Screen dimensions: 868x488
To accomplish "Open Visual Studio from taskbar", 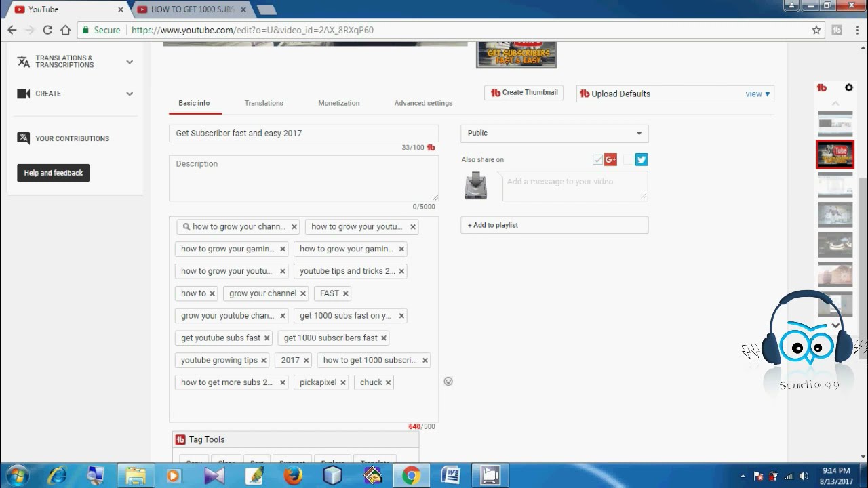I will pos(214,476).
